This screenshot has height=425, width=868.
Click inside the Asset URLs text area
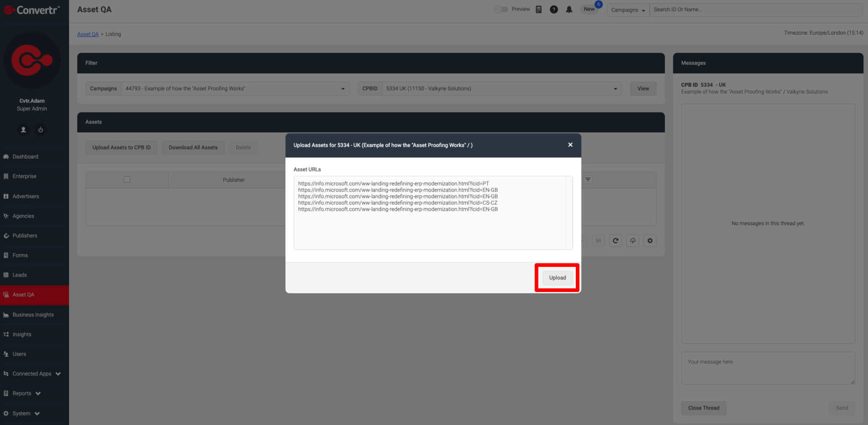pyautogui.click(x=430, y=213)
